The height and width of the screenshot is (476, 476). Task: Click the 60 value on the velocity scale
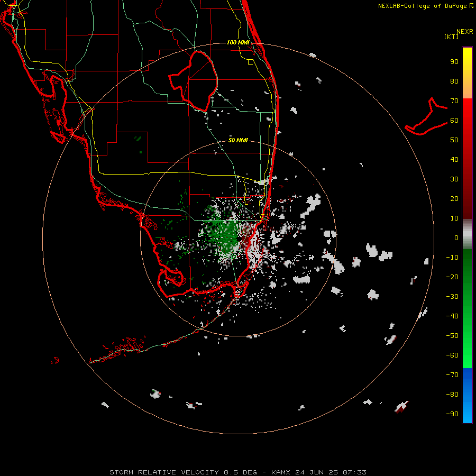[x=454, y=120]
